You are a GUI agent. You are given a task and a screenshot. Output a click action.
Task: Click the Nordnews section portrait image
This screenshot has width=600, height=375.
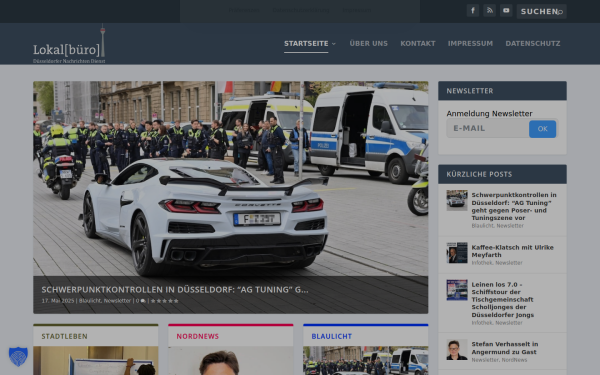[231, 360]
